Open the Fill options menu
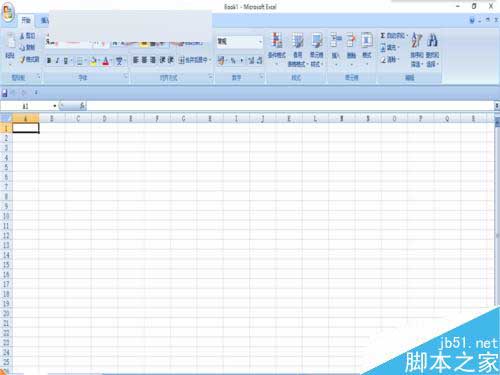 tap(389, 48)
